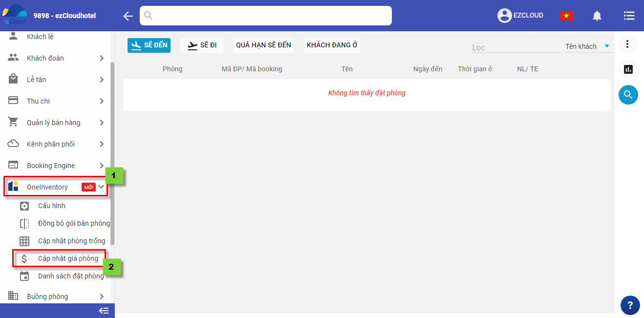The height and width of the screenshot is (318, 644).
Task: Collapse the sidebar using bottom arrow
Action: [x=104, y=311]
